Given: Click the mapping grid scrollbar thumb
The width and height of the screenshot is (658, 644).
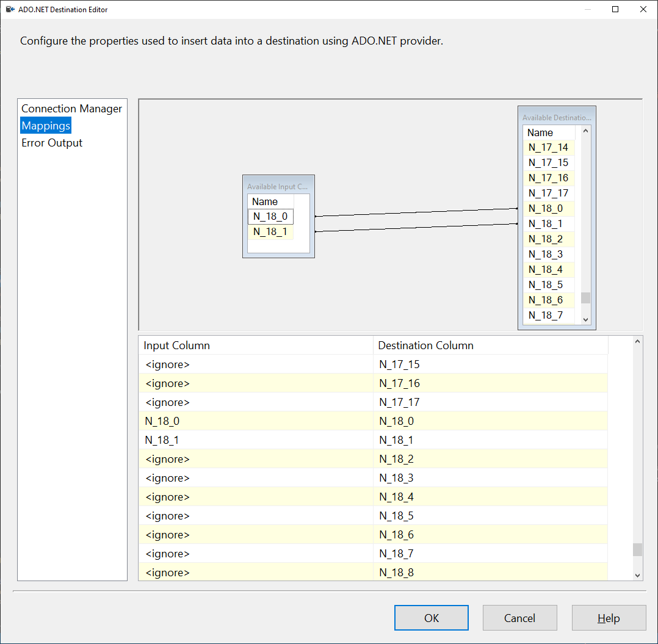Looking at the screenshot, I should tap(637, 549).
